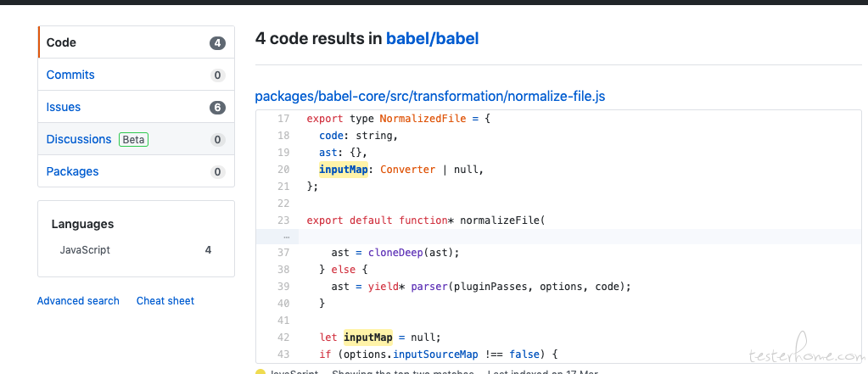The height and width of the screenshot is (374, 868).
Task: Click highlighted inputMap on line 20
Action: [x=344, y=170]
